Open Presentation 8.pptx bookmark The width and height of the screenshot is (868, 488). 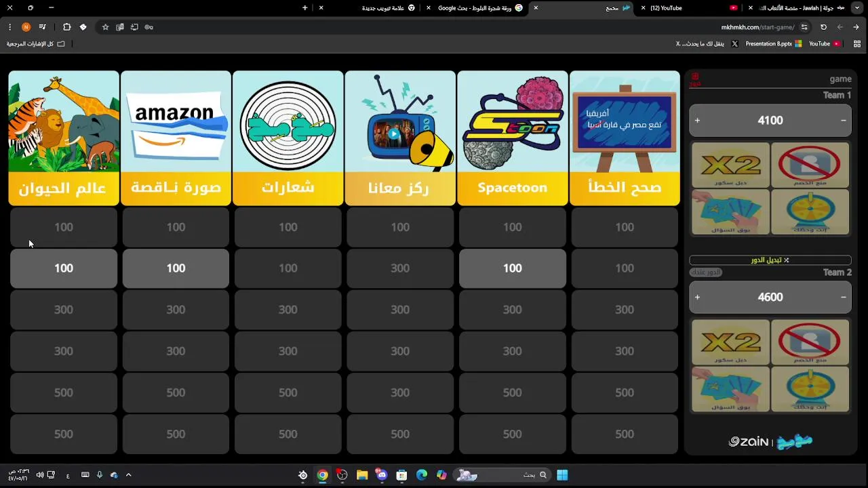(x=773, y=43)
